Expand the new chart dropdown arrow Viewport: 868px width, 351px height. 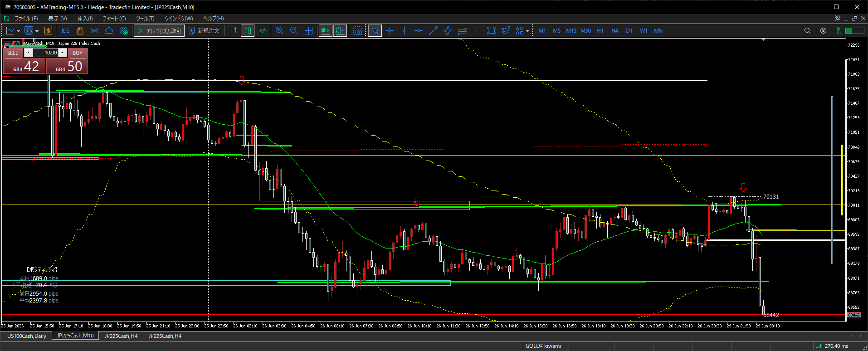(x=18, y=31)
